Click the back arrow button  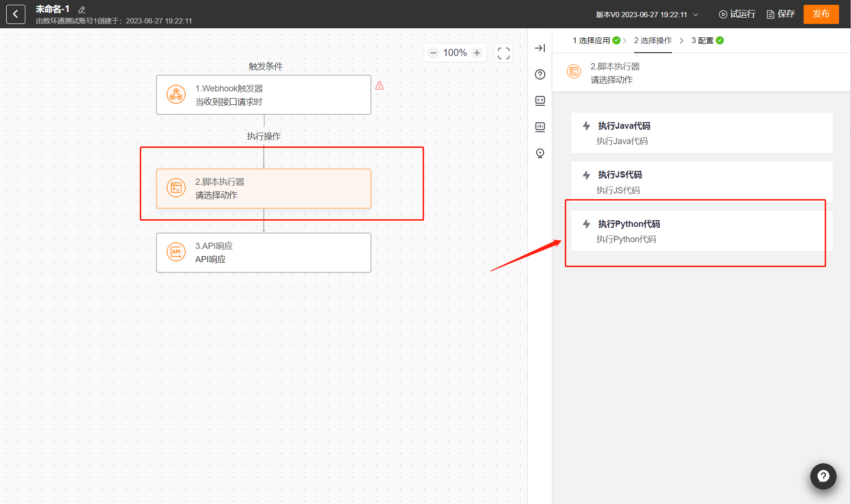(x=16, y=14)
